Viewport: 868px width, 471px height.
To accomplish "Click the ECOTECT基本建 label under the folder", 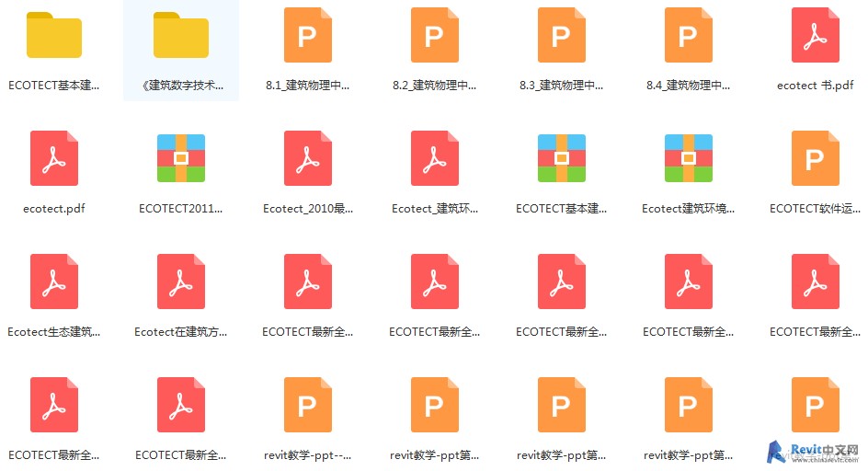I will 54,86.
